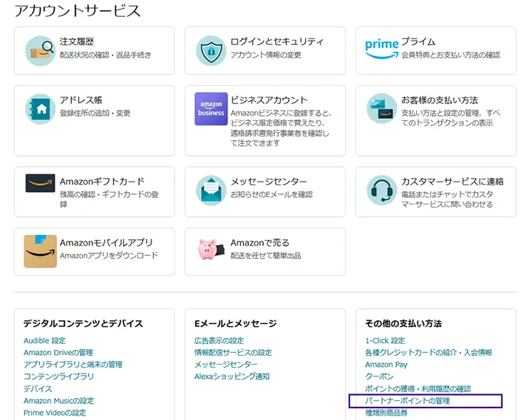Open the Audible 設定 link
Image resolution: width=532 pixels, height=420 pixels.
44,341
